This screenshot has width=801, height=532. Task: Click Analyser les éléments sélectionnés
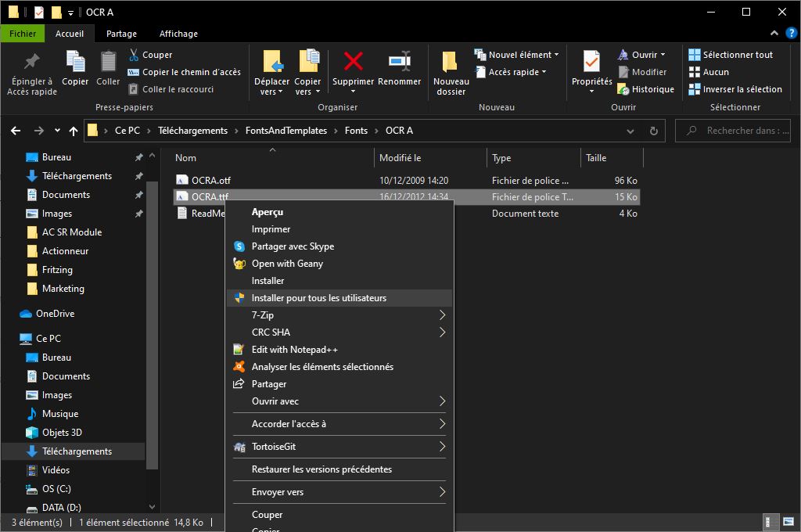tap(339, 367)
